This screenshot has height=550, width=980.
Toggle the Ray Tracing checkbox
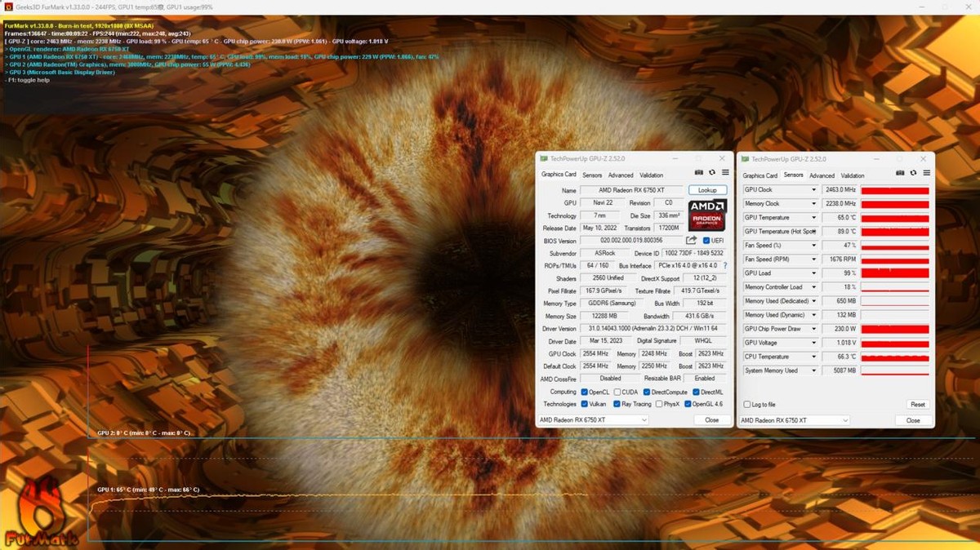(x=618, y=404)
